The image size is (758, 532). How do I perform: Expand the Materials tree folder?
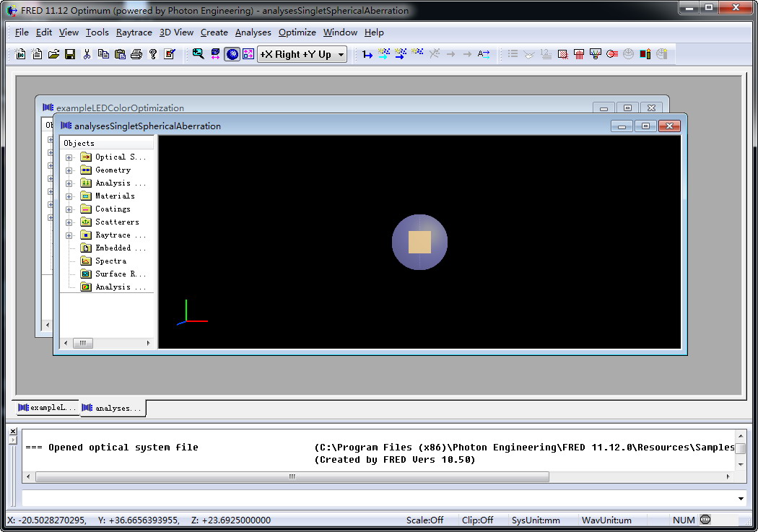tap(69, 196)
